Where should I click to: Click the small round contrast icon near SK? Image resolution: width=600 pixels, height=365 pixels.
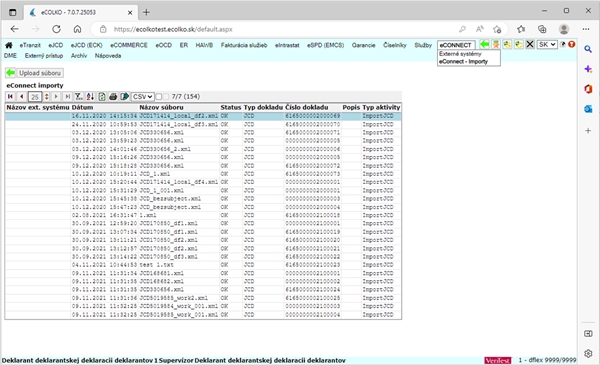coord(563,44)
